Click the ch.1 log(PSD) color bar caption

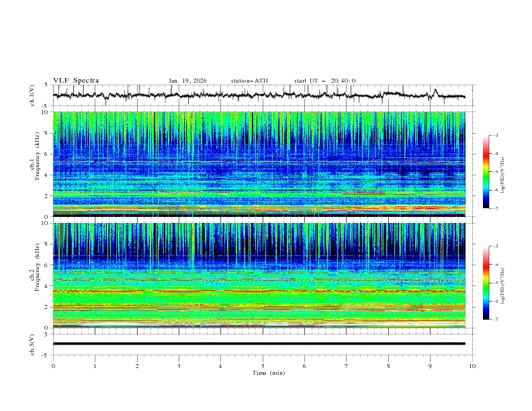[503, 175]
